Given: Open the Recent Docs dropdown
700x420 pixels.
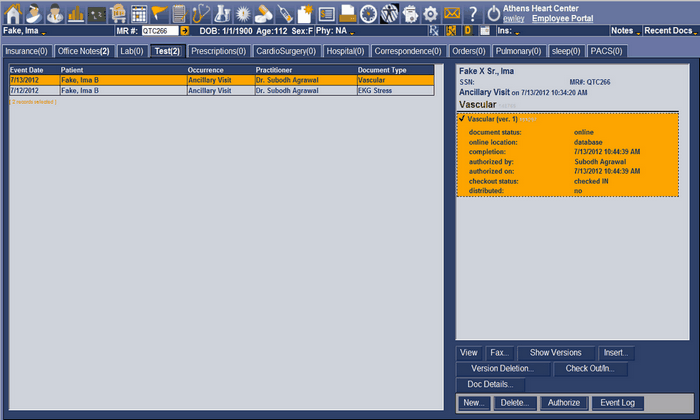Looking at the screenshot, I should [x=671, y=31].
